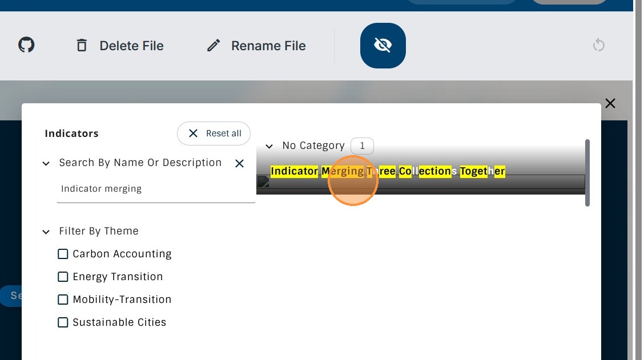Image resolution: width=644 pixels, height=360 pixels.
Task: Enable the Carbon Accounting checkbox
Action: [x=63, y=254]
